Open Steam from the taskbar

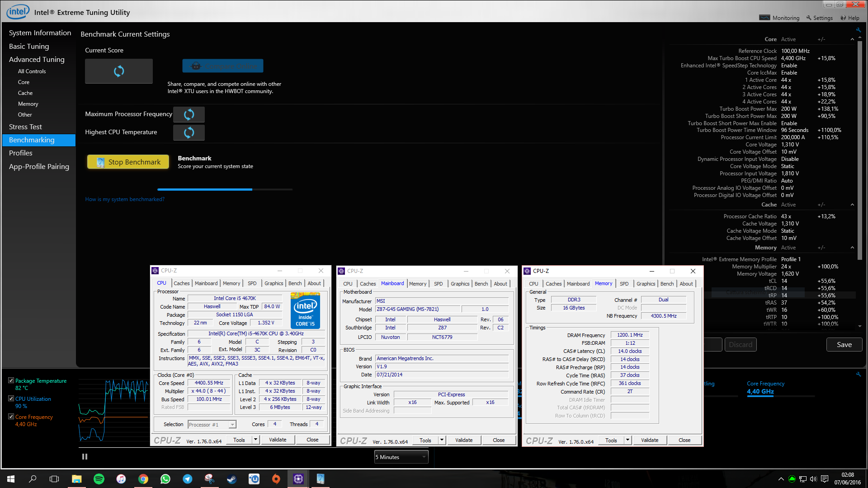tap(231, 479)
